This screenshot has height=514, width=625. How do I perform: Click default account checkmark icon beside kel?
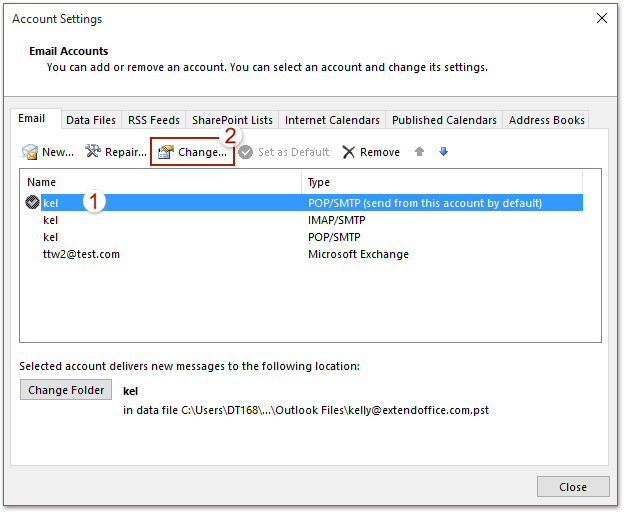click(x=33, y=202)
